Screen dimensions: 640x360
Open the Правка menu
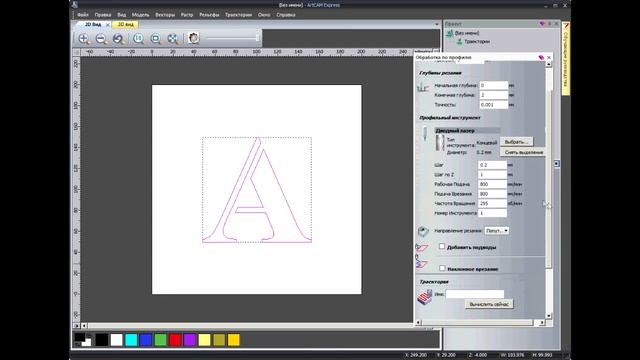[103, 15]
